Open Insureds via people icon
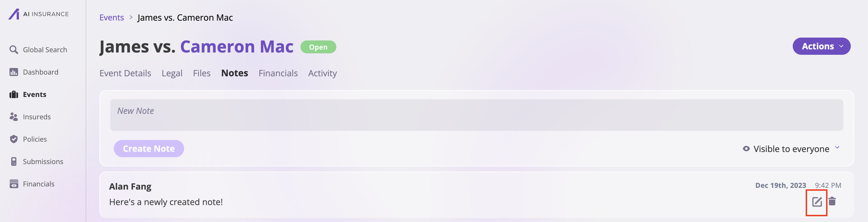Image resolution: width=868 pixels, height=222 pixels. tap(13, 117)
